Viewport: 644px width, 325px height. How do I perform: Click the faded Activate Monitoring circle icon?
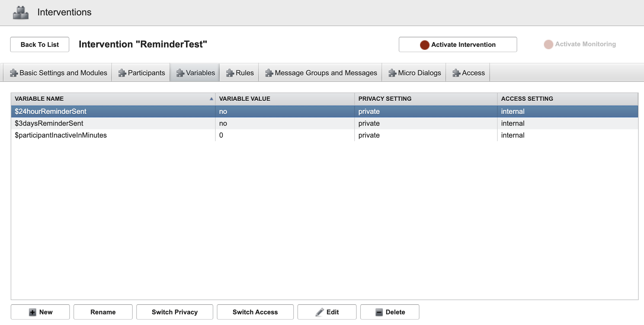click(548, 44)
